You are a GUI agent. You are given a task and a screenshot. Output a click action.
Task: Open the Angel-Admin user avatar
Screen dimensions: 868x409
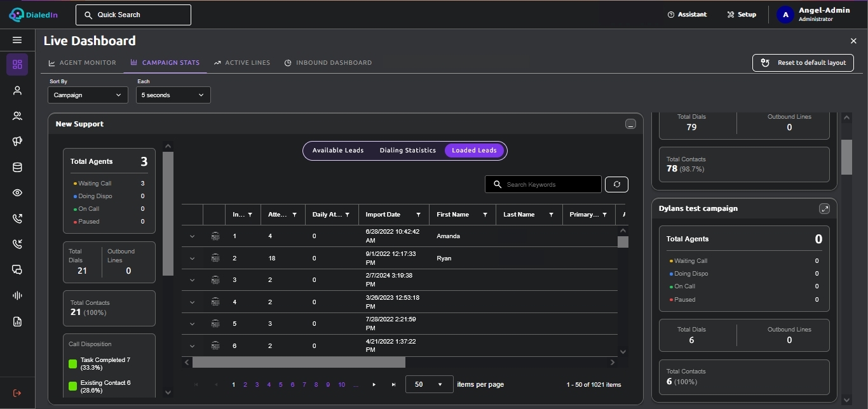click(785, 15)
